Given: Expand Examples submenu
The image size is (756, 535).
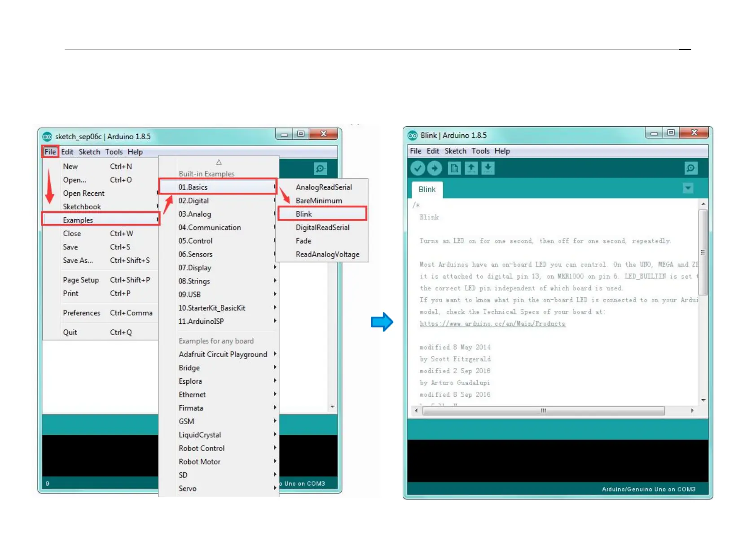Looking at the screenshot, I should [x=101, y=220].
